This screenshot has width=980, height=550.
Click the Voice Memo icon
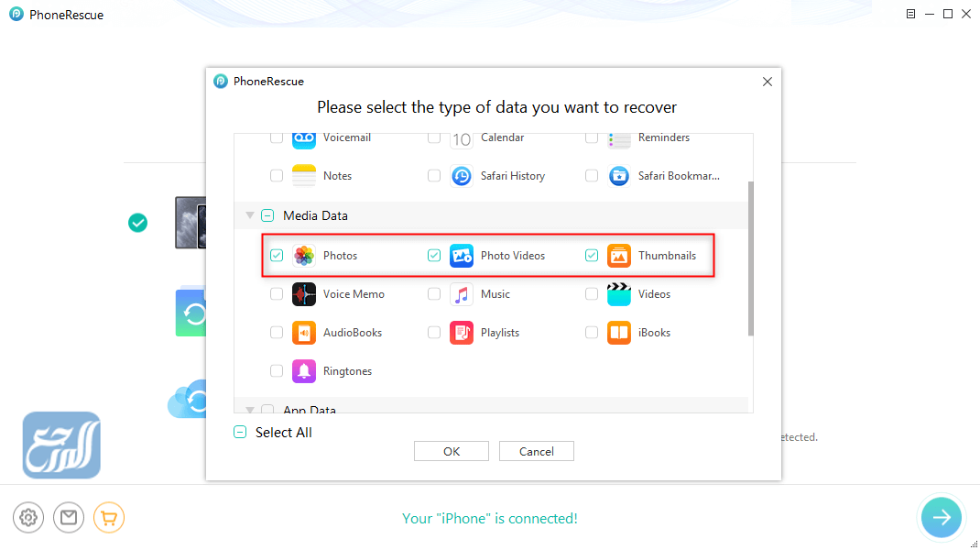(x=304, y=294)
